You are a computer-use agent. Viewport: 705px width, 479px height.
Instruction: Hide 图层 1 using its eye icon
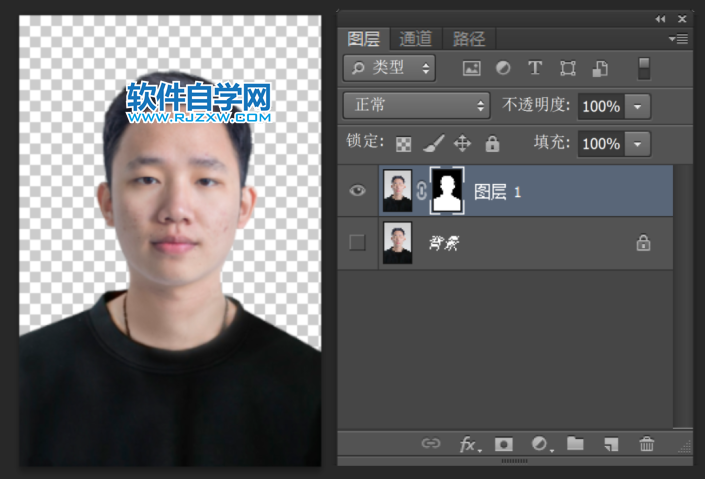357,191
